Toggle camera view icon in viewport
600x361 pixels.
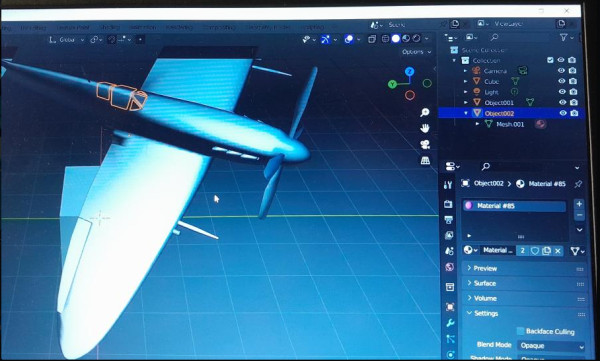425,145
